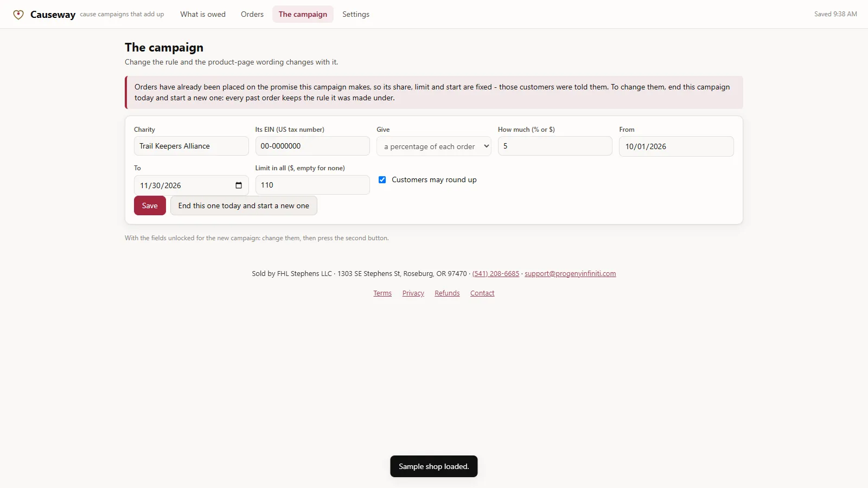This screenshot has width=868, height=488.
Task: Click the Saved 9:38 AM status text
Action: point(835,14)
